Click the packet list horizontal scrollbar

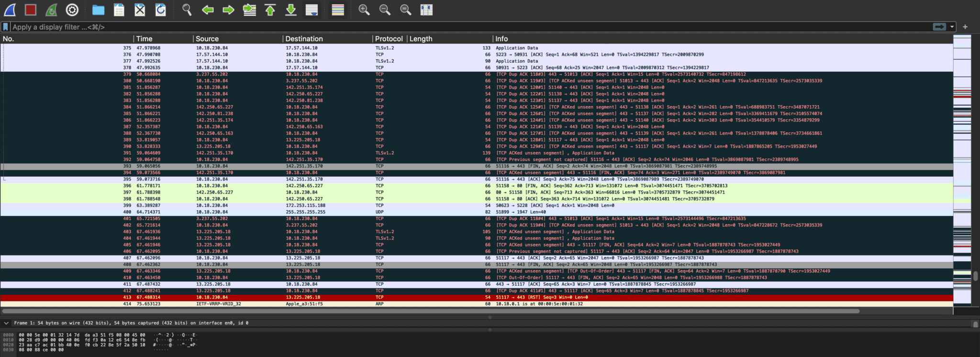point(431,311)
